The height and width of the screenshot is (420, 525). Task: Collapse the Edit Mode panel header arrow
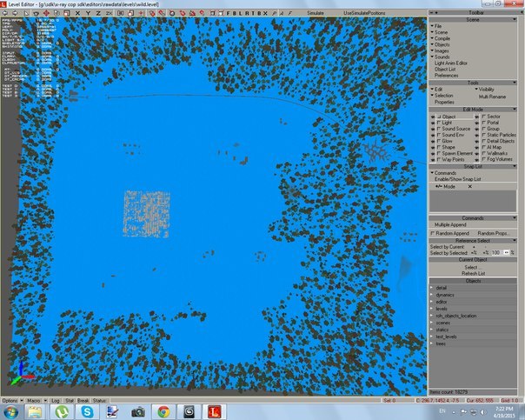pos(515,110)
